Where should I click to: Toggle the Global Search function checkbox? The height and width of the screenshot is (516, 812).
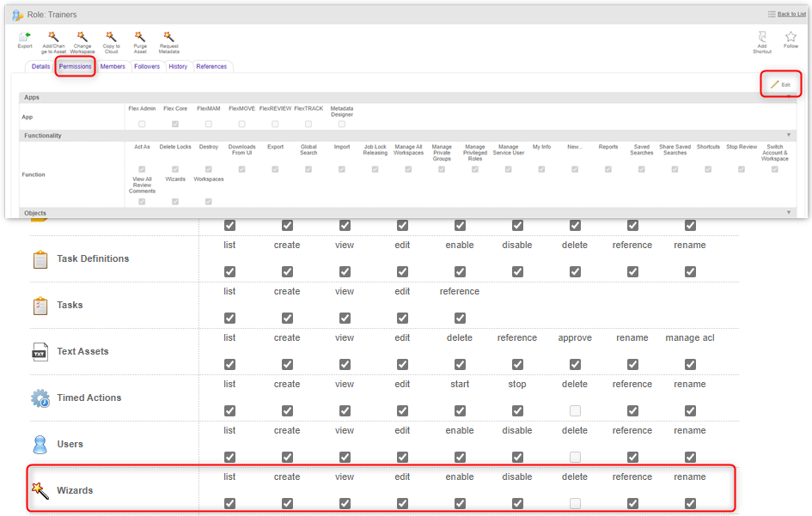tap(308, 169)
